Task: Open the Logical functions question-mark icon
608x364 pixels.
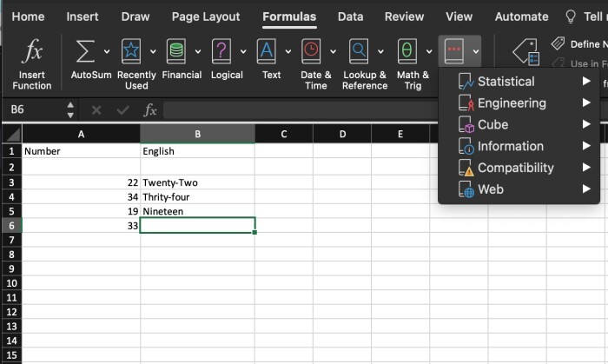Action: [221, 52]
